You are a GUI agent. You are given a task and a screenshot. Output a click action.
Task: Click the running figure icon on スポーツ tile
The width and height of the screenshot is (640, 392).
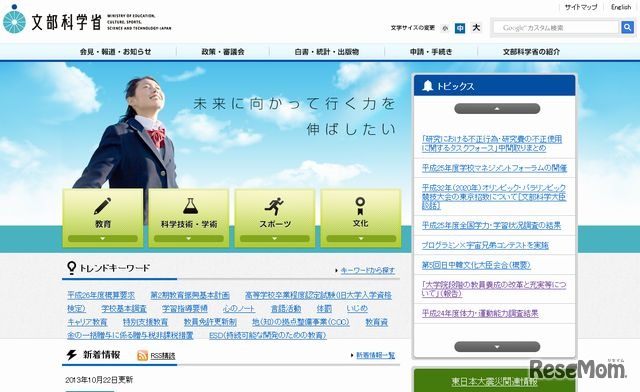coord(274,206)
